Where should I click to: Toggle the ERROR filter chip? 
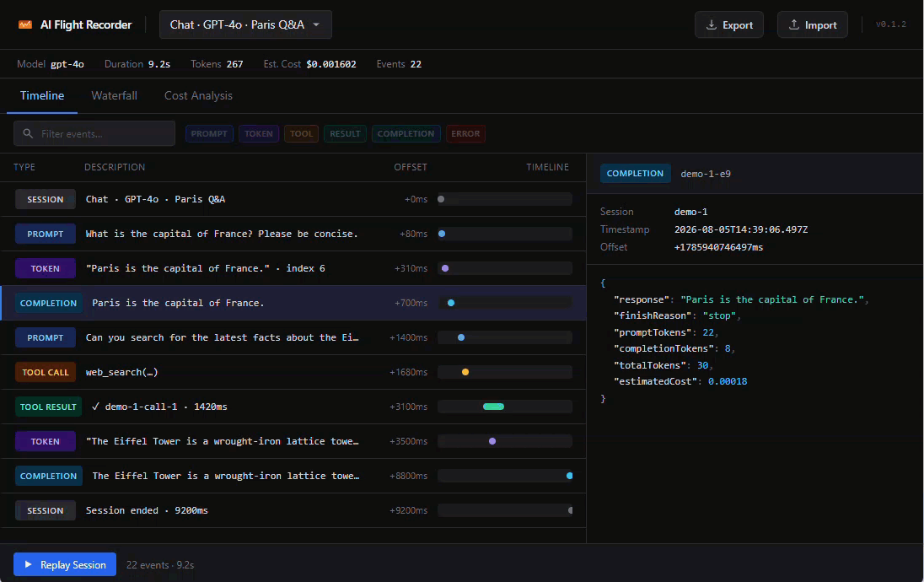pos(465,134)
